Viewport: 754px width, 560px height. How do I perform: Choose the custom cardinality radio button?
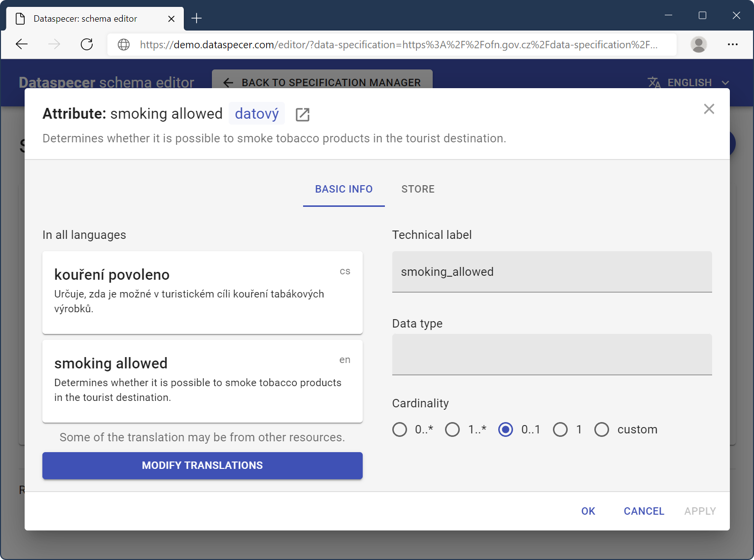[602, 429]
